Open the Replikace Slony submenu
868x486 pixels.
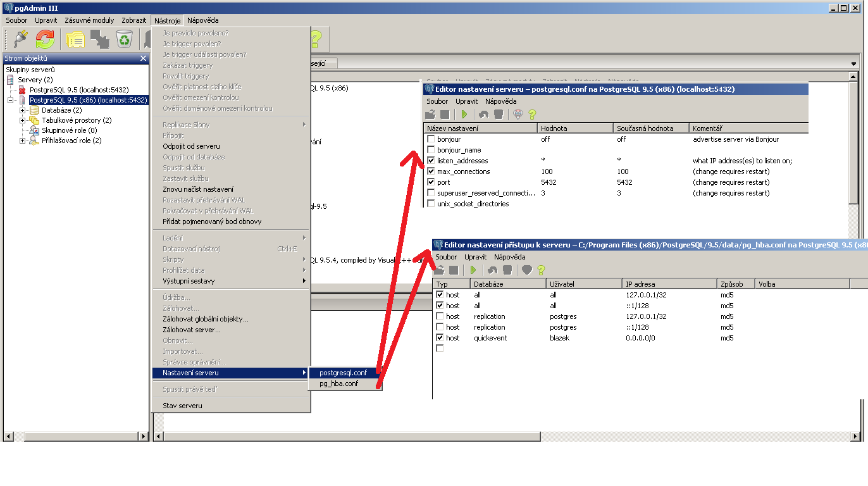231,125
